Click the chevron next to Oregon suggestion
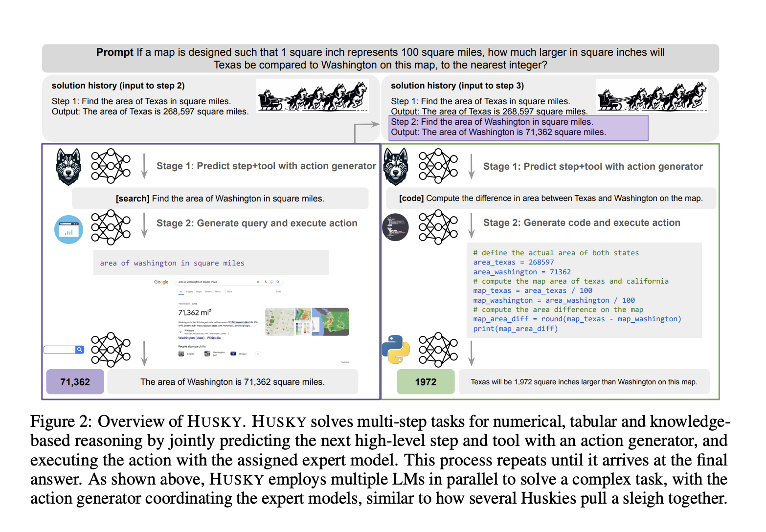 coord(258,354)
